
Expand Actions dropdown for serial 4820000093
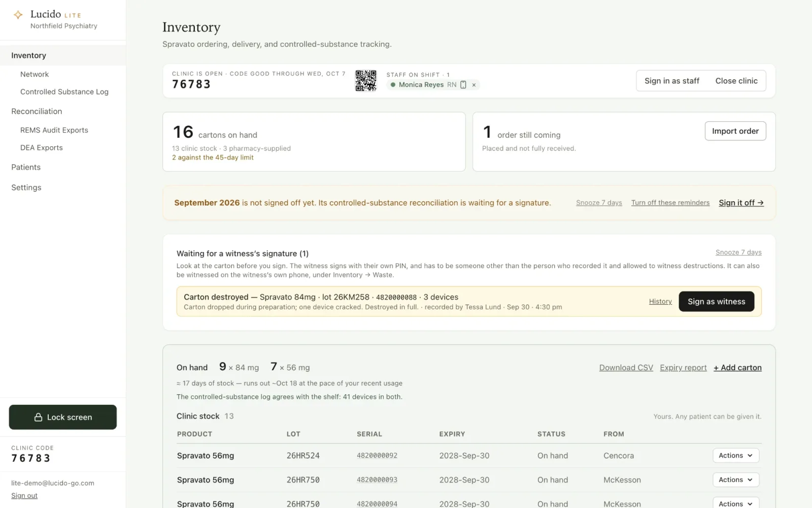(x=736, y=480)
